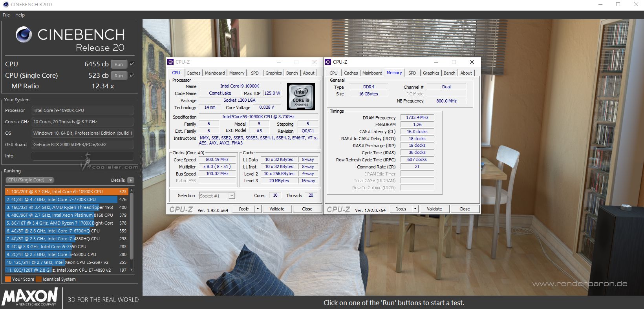Switch to Caches tab in left CPU-Z window
Viewport: 644px width, 309px height.
click(x=193, y=73)
